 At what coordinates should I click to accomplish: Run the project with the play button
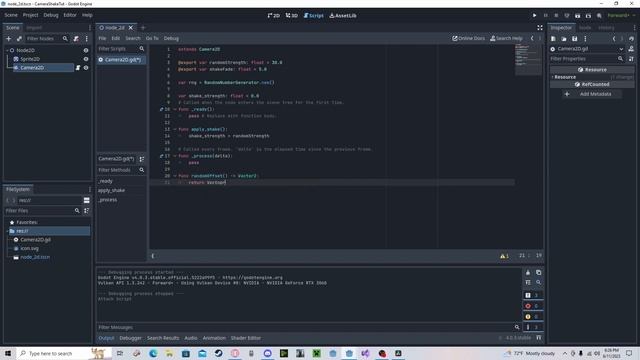click(534, 16)
